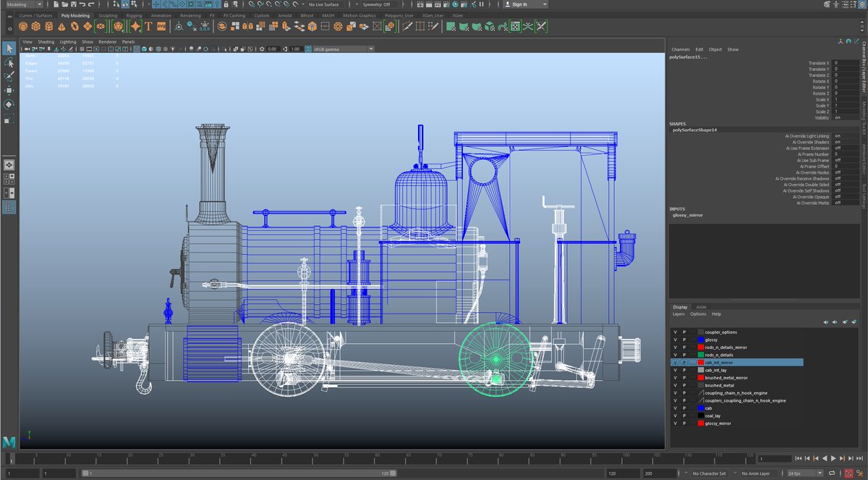Open the Layers menu in Layer Editor

[678, 314]
